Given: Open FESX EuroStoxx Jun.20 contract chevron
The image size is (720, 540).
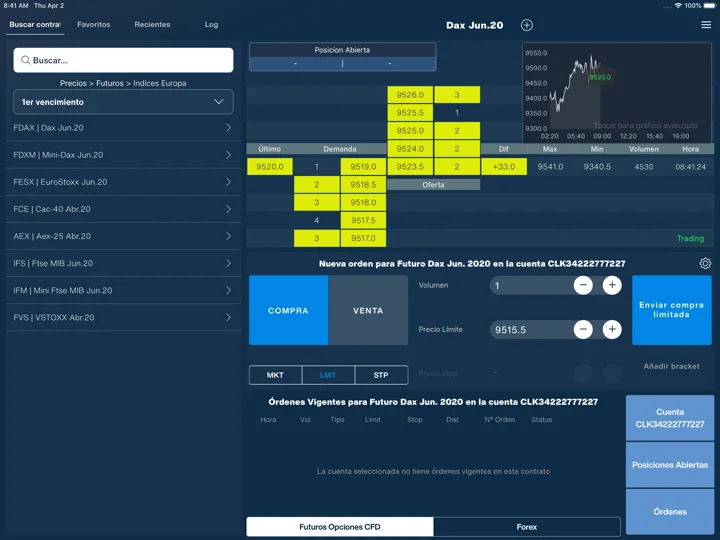Looking at the screenshot, I should coord(228,182).
